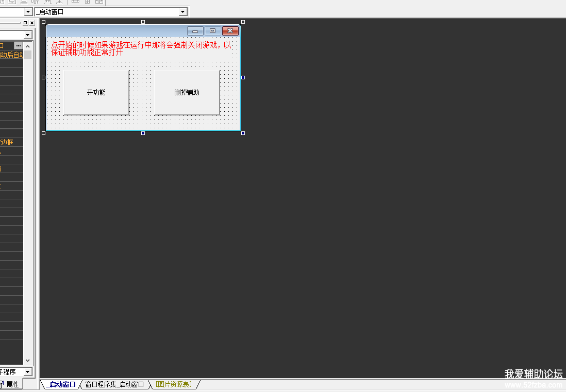The image size is (566, 392).
Task: Open the [图片资源表] tab
Action: [174, 384]
